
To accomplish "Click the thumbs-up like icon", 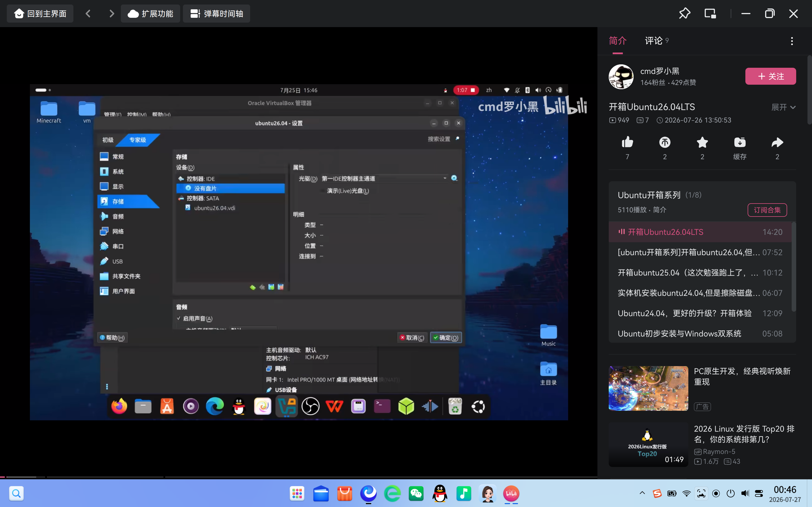I will coord(627,143).
